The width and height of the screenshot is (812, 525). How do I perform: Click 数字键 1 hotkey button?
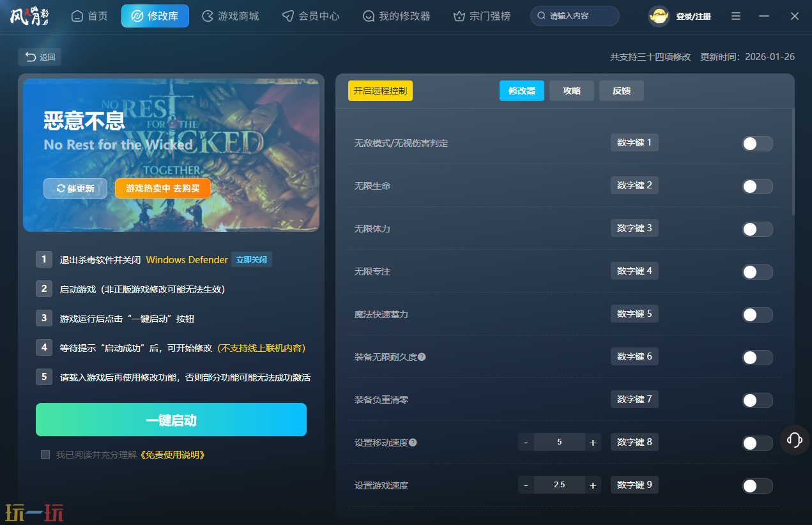[634, 142]
